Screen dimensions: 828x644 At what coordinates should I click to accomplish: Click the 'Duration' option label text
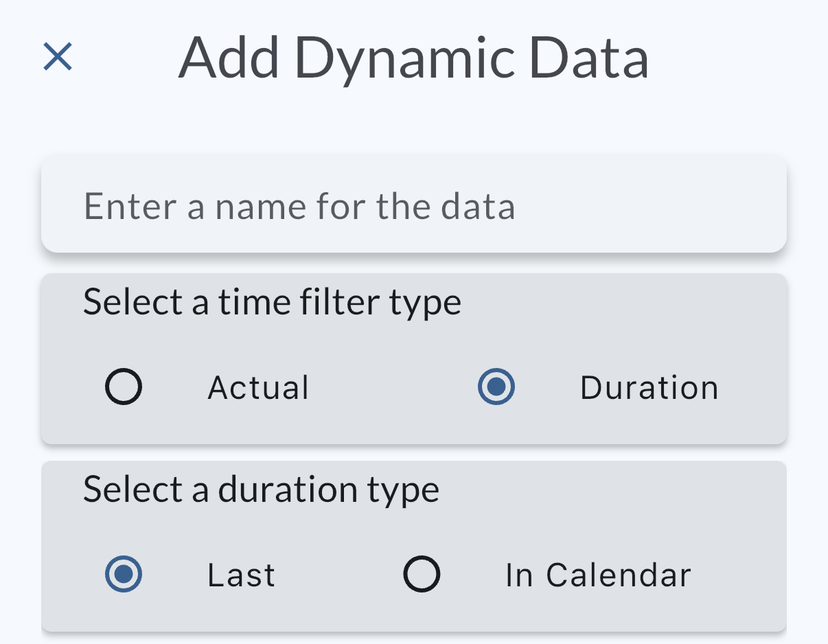pos(649,388)
